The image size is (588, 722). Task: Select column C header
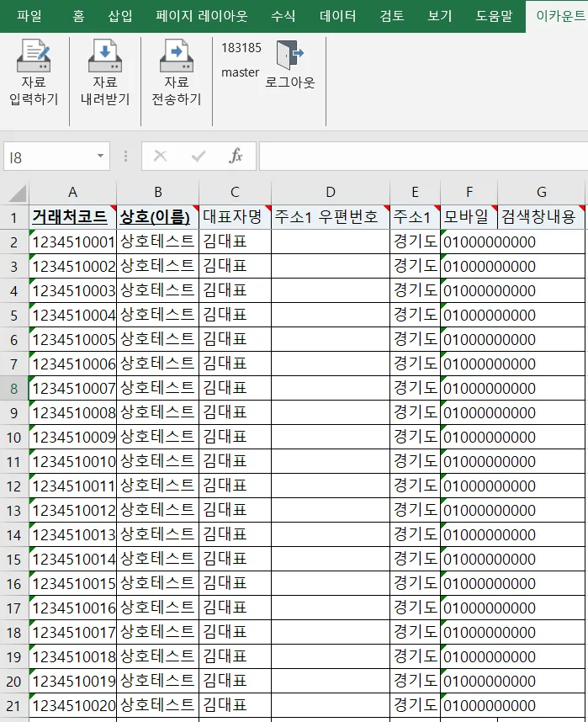[x=235, y=192]
